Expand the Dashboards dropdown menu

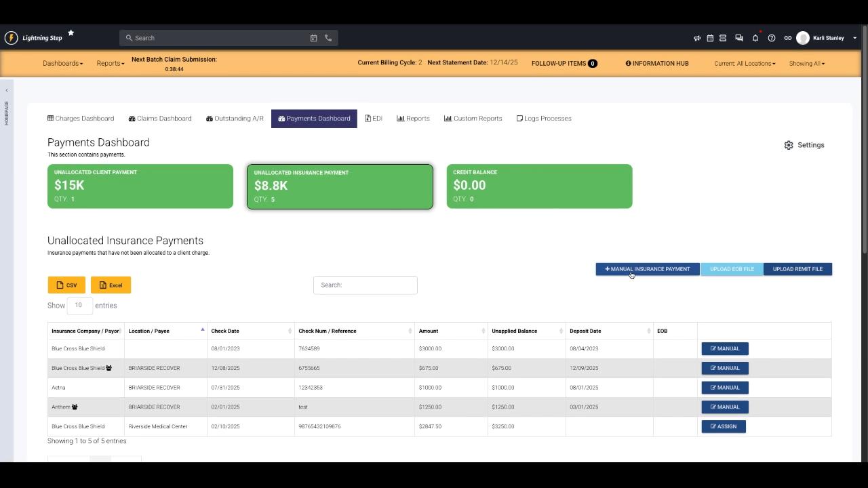[x=62, y=64]
